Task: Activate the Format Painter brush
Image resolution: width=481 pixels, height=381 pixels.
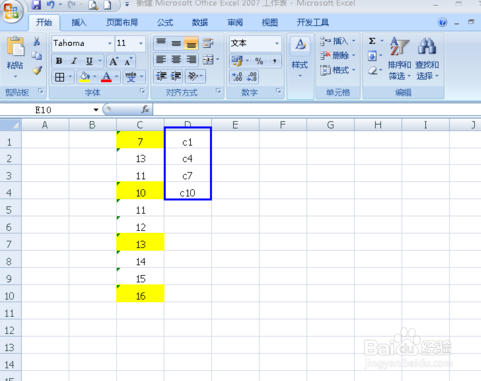Action: [37, 70]
